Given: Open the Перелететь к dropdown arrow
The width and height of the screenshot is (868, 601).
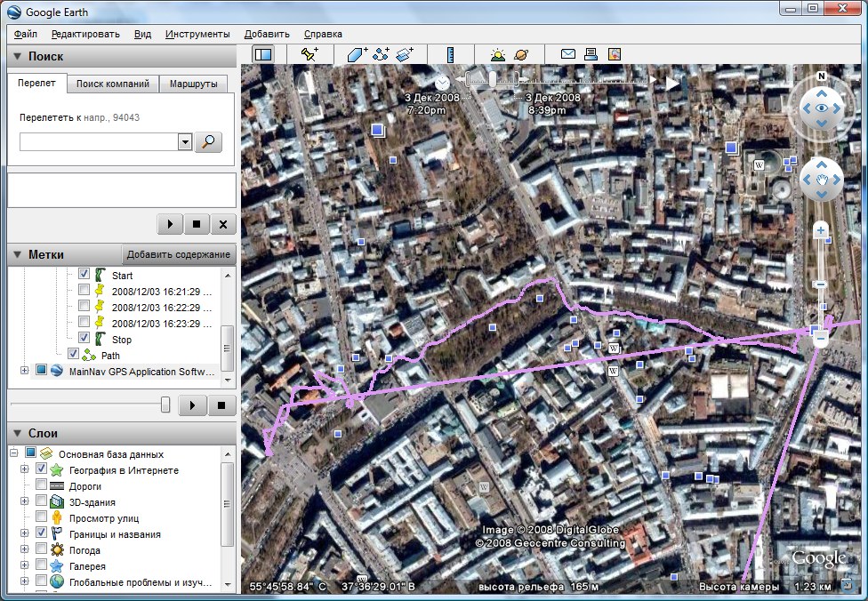Looking at the screenshot, I should tap(185, 141).
